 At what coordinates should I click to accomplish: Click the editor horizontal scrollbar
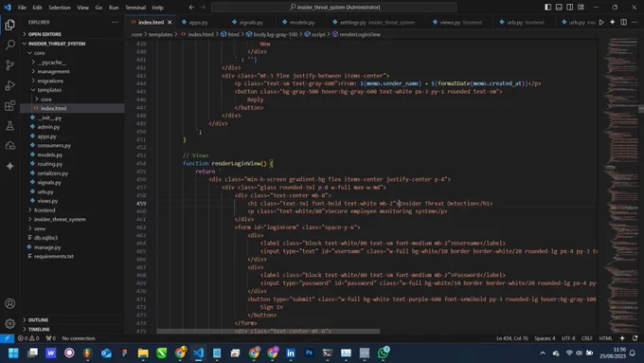[268, 331]
